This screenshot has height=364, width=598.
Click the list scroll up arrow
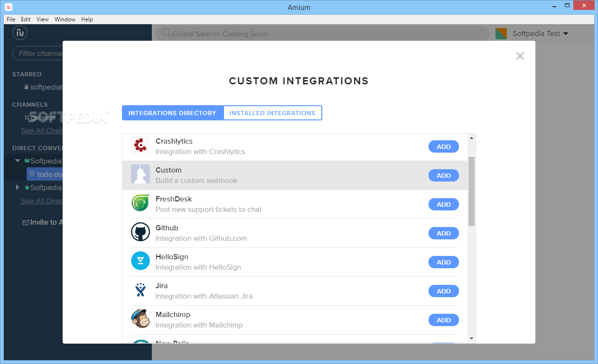(471, 138)
